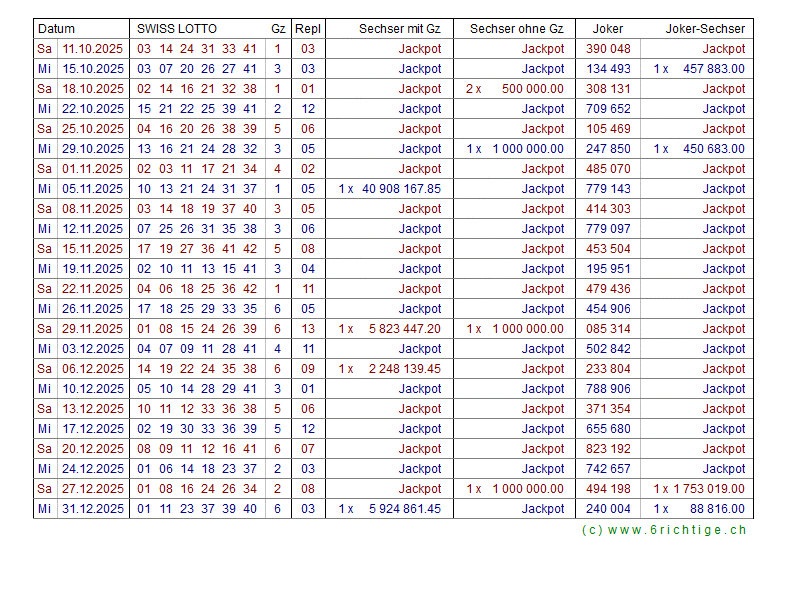This screenshot has height=600, width=800.
Task: Click the SWISS LOTTO column header
Action: [177, 29]
